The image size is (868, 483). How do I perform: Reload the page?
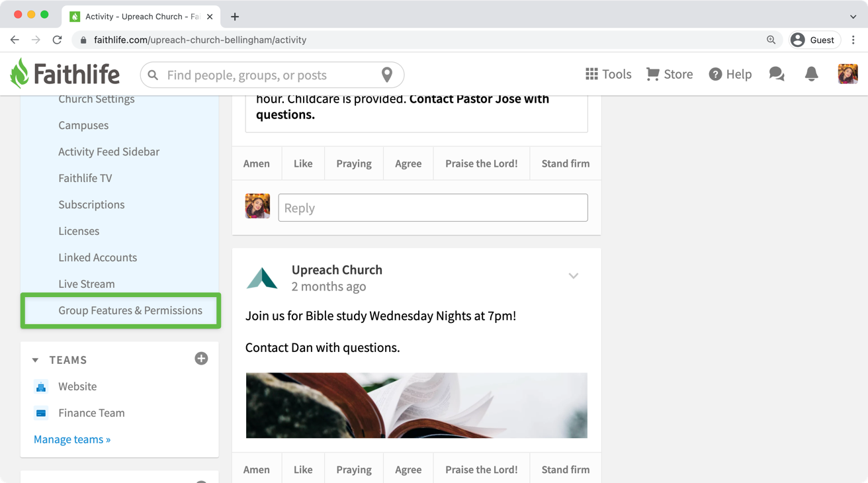(x=58, y=40)
